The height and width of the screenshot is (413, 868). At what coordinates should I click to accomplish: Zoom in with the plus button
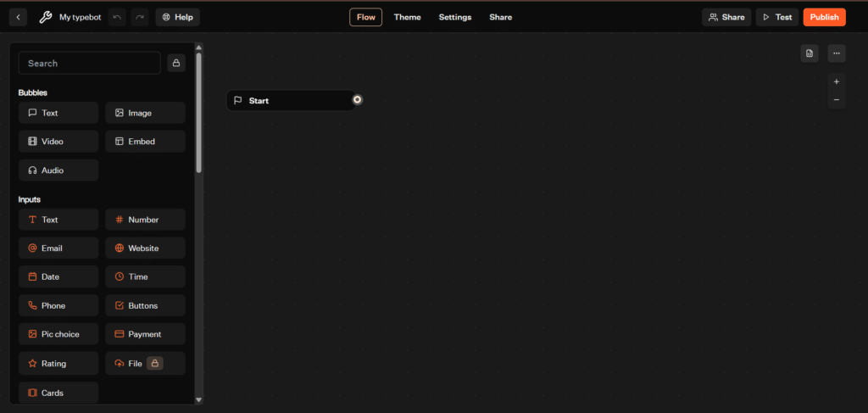[x=837, y=82]
